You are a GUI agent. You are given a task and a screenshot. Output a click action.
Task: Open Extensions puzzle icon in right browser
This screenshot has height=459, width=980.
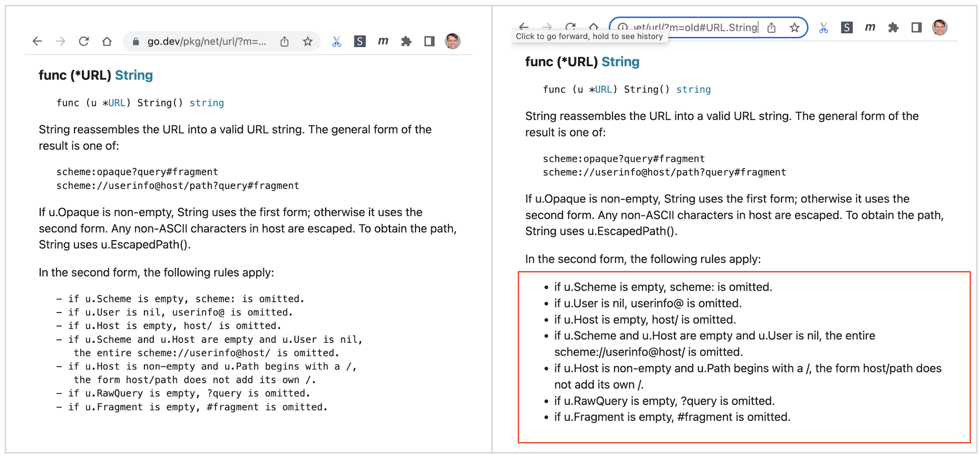(893, 28)
